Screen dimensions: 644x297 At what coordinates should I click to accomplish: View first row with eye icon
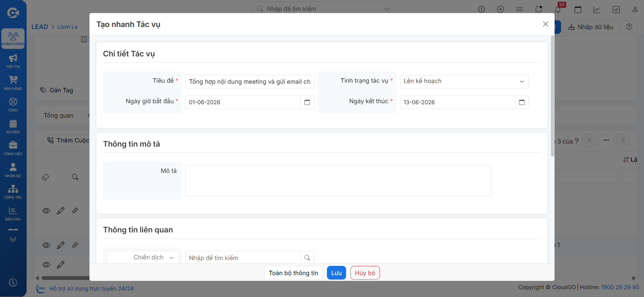click(46, 211)
